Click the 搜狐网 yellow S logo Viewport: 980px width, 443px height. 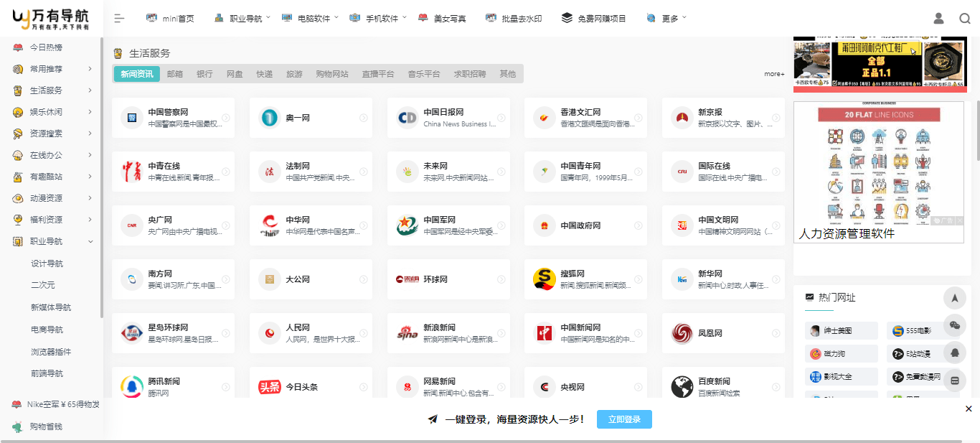click(545, 279)
